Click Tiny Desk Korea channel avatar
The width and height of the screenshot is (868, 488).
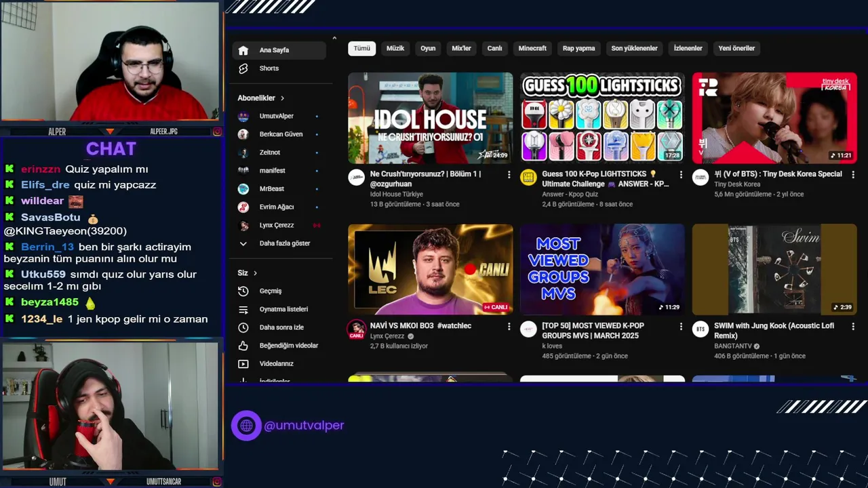click(x=701, y=178)
